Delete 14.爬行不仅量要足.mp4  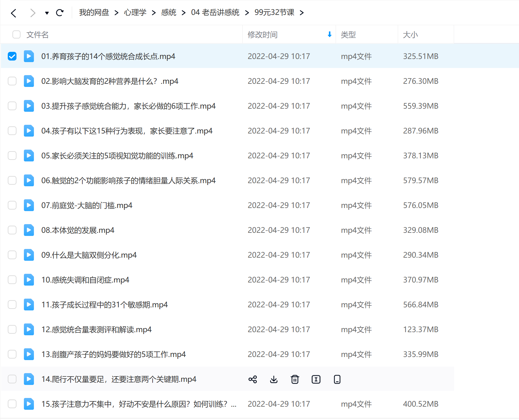click(x=295, y=379)
